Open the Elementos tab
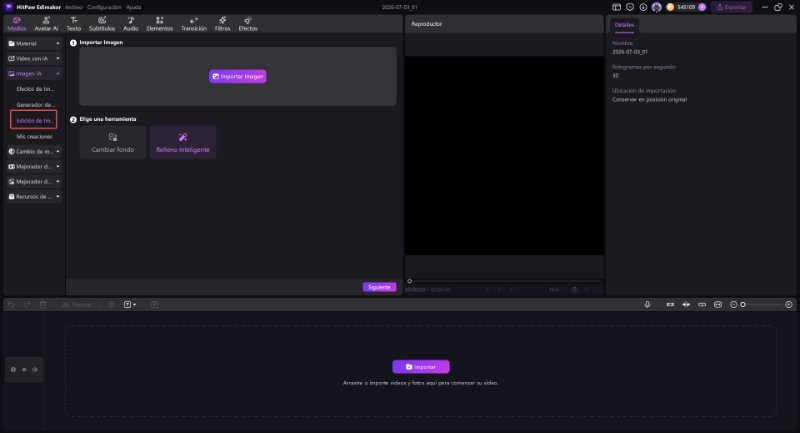 160,24
